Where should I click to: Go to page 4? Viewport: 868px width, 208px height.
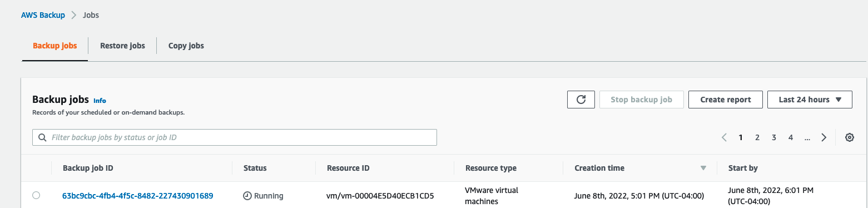pos(791,137)
